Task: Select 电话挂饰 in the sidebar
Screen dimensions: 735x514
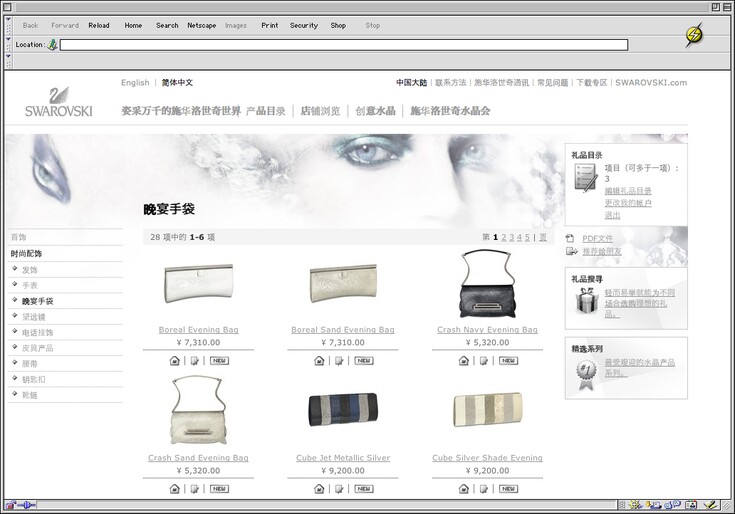Action: point(38,333)
